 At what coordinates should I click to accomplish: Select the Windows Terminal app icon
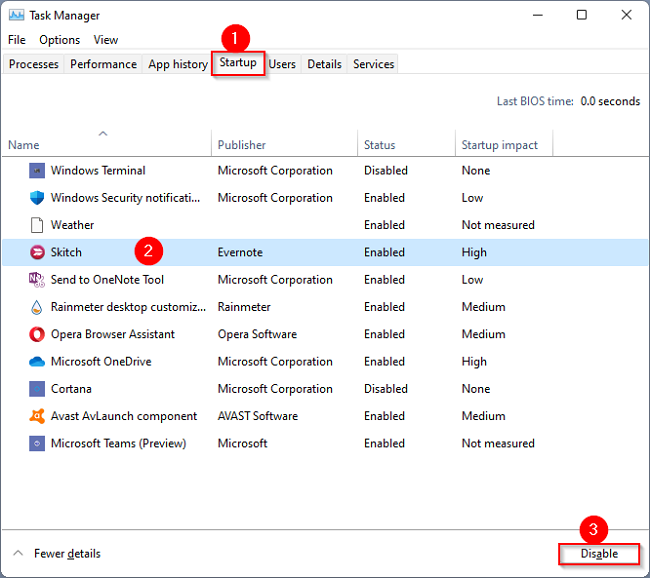click(x=37, y=170)
